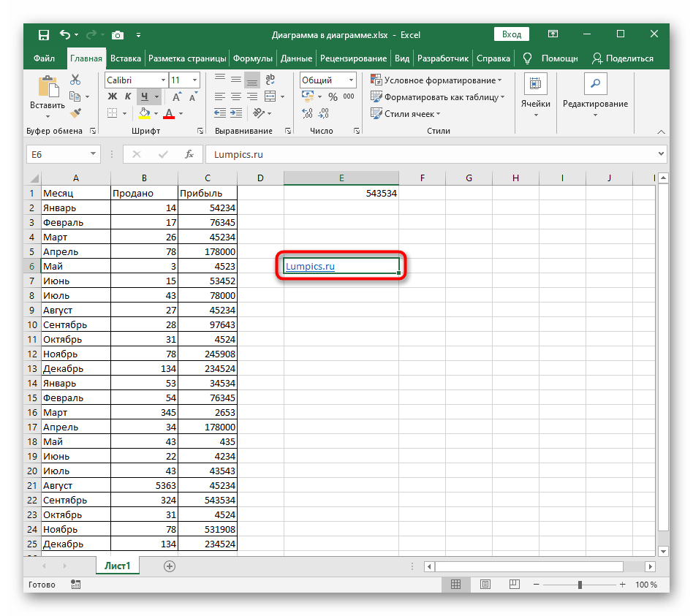This screenshot has width=693, height=616.
Task: Align text to bottom
Action: [252, 80]
